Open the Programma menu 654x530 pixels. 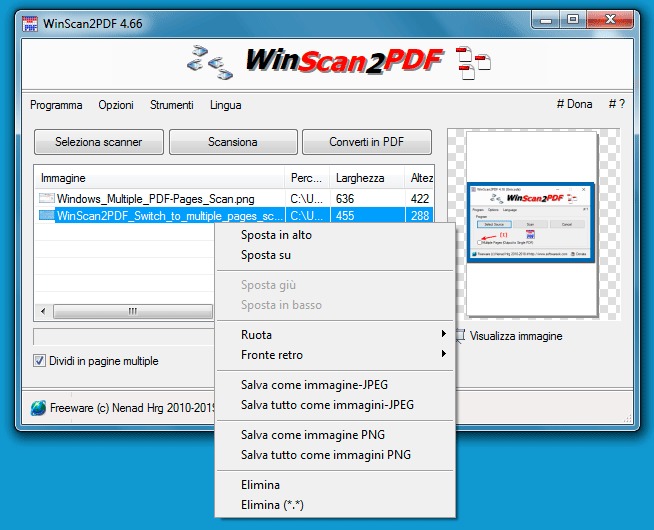coord(56,105)
